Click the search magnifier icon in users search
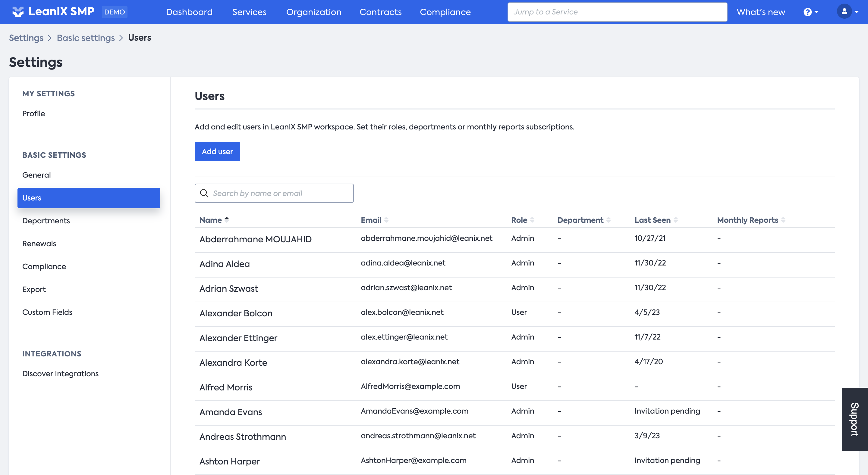The width and height of the screenshot is (868, 475). click(x=204, y=193)
